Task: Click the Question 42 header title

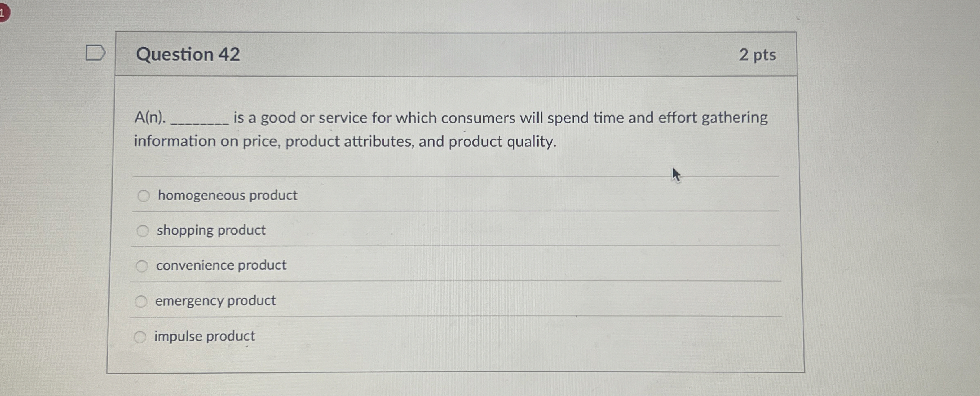Action: click(x=189, y=55)
